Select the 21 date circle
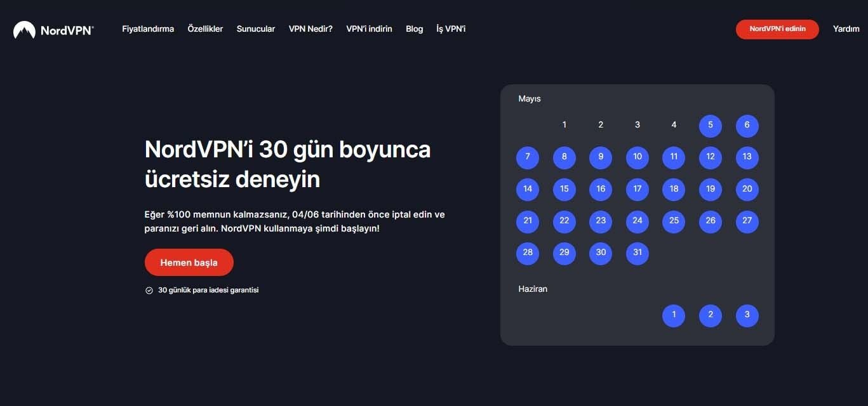Image resolution: width=868 pixels, height=406 pixels. pyautogui.click(x=528, y=221)
